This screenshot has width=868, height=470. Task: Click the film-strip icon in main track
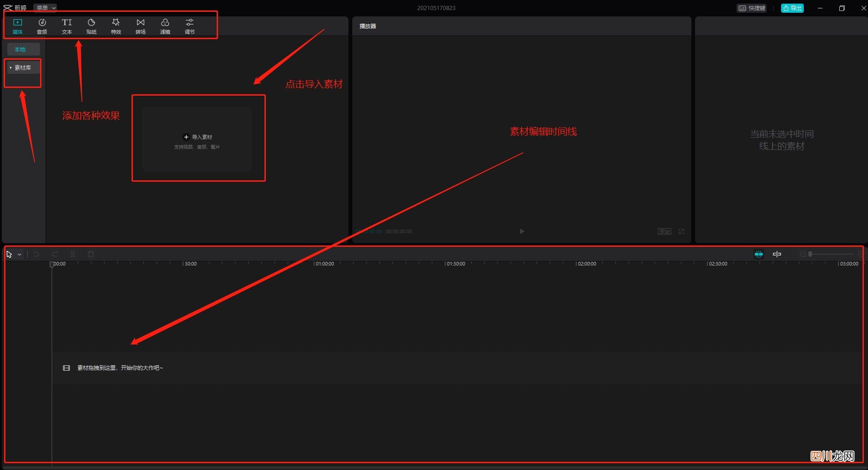66,368
